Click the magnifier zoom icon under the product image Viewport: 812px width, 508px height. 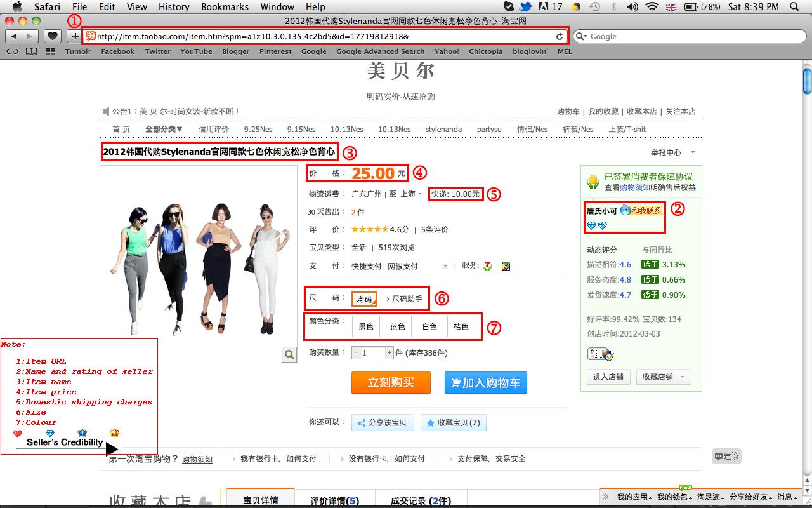click(x=289, y=355)
